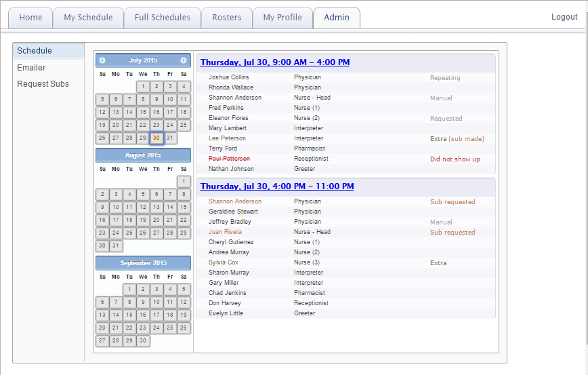Click the 'Requested' status for Eleanor Flores
Image resolution: width=588 pixels, height=375 pixels.
[x=446, y=119]
